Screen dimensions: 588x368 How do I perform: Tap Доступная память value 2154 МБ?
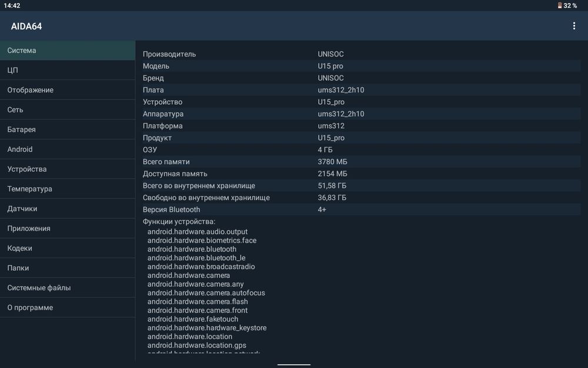point(332,174)
